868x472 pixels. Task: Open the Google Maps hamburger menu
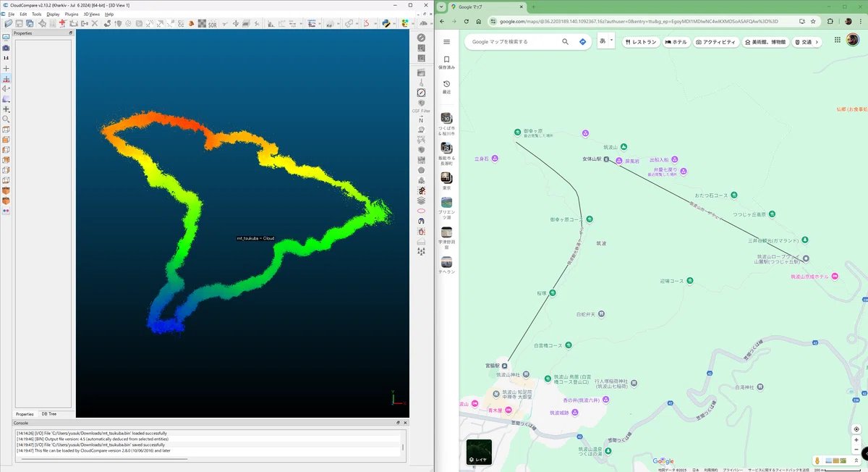446,42
